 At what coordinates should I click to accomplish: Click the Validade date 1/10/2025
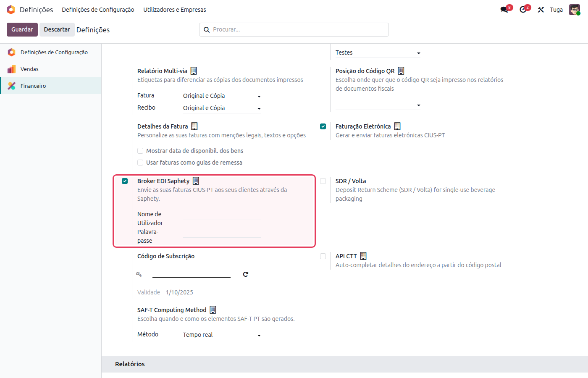point(179,292)
